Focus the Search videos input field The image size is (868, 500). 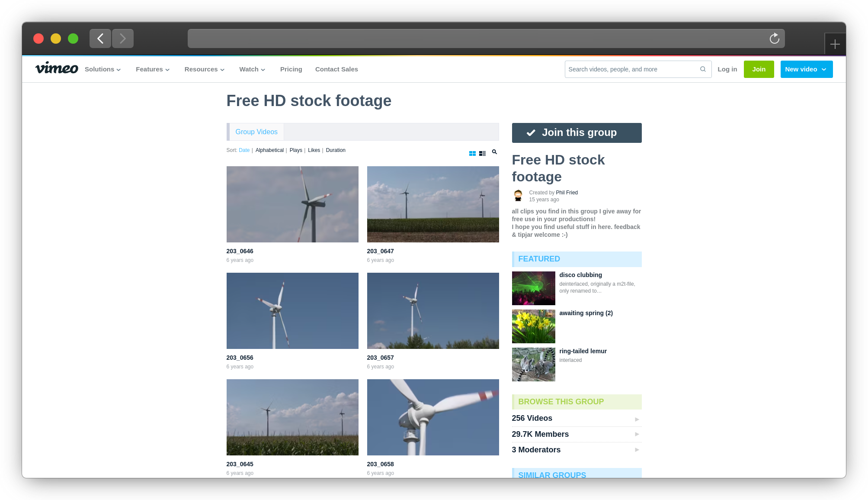[x=631, y=69]
